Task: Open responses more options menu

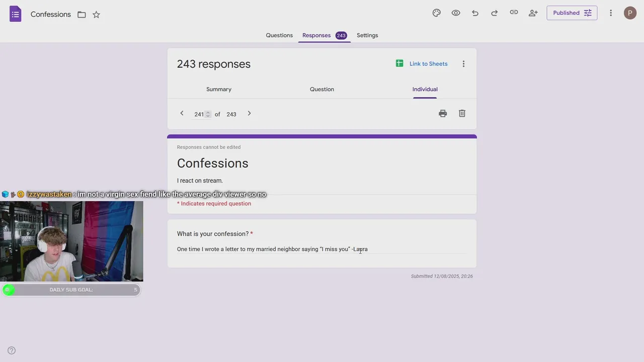Action: pos(463,64)
